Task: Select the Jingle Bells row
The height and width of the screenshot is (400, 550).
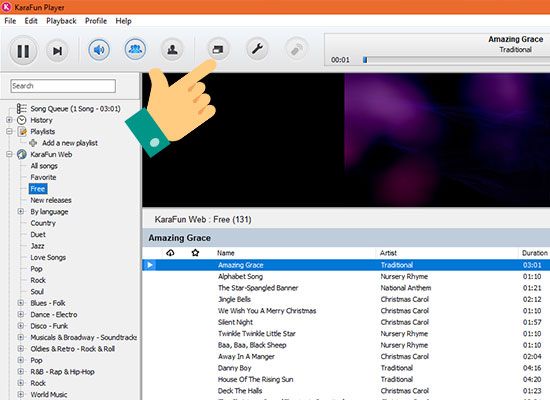Action: [346, 299]
